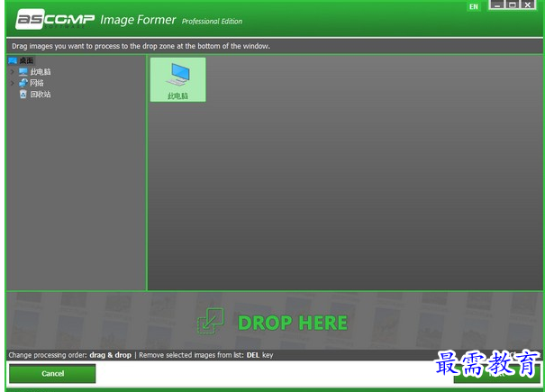Click the drop zone arrow icon

coord(211,321)
